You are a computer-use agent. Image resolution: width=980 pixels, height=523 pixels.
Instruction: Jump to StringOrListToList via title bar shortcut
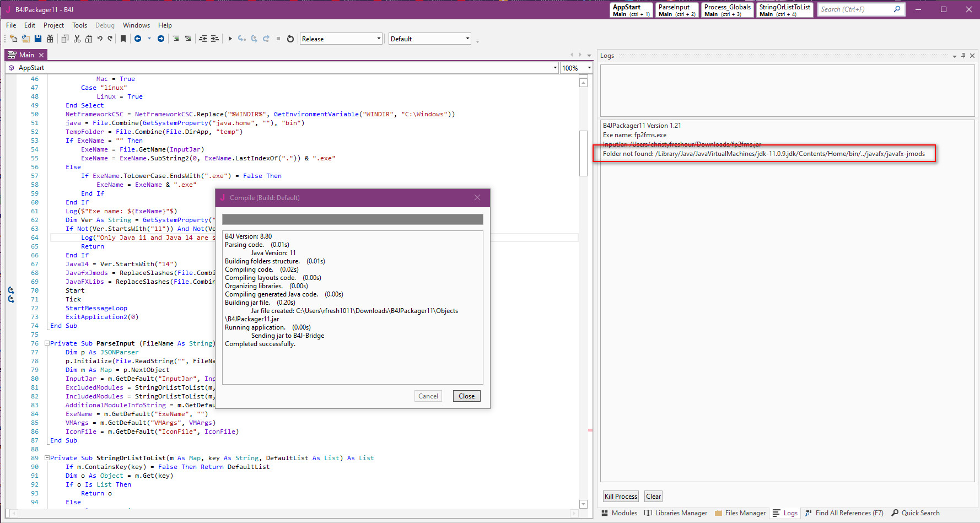[x=785, y=10]
